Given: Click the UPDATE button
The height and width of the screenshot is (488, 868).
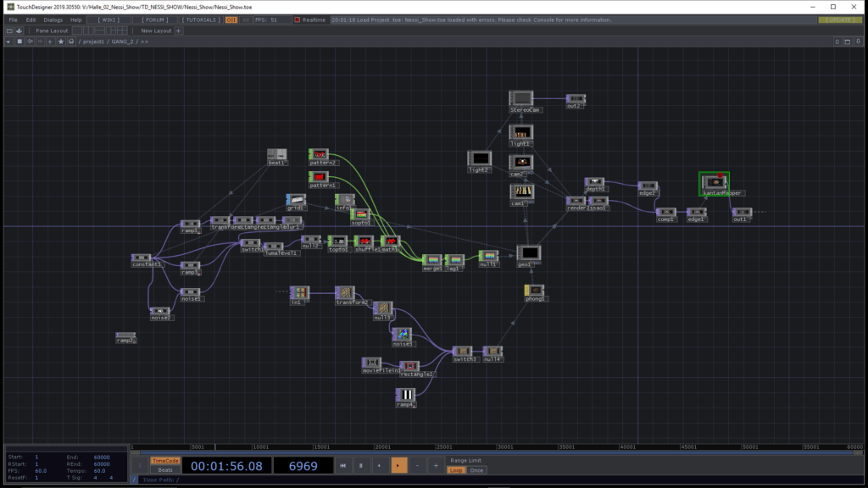Looking at the screenshot, I should coord(838,19).
